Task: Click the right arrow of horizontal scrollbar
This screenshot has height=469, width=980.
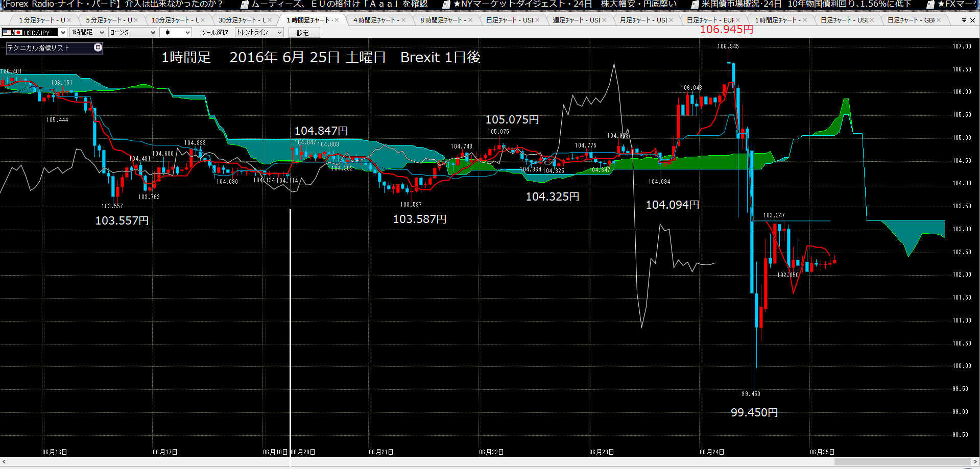Action: point(975,461)
